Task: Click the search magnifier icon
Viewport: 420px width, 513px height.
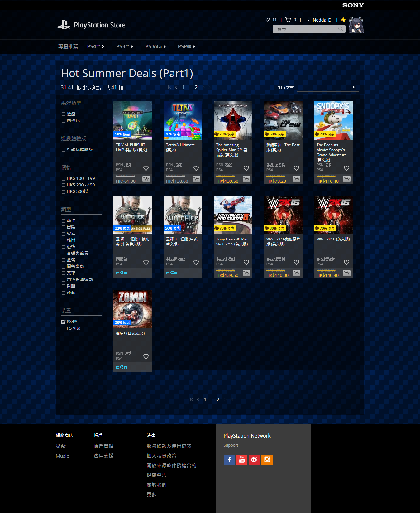Action: point(341,29)
